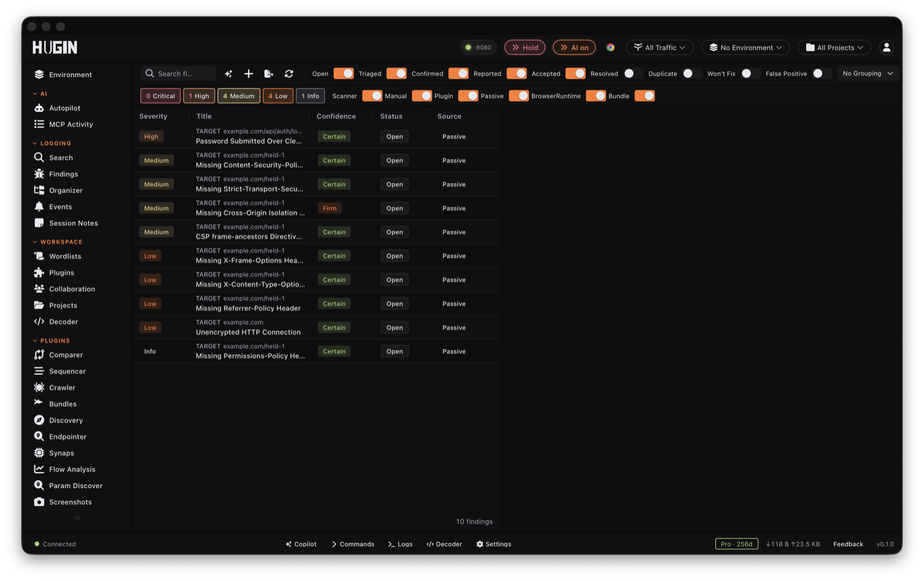924x581 pixels.
Task: Open Flow Analysis in the sidebar
Action: pos(72,469)
